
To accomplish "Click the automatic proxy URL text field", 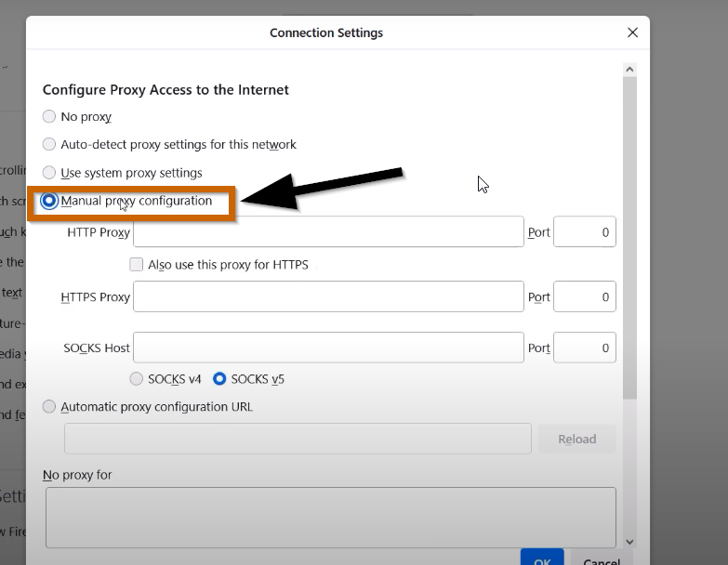I will click(x=298, y=439).
